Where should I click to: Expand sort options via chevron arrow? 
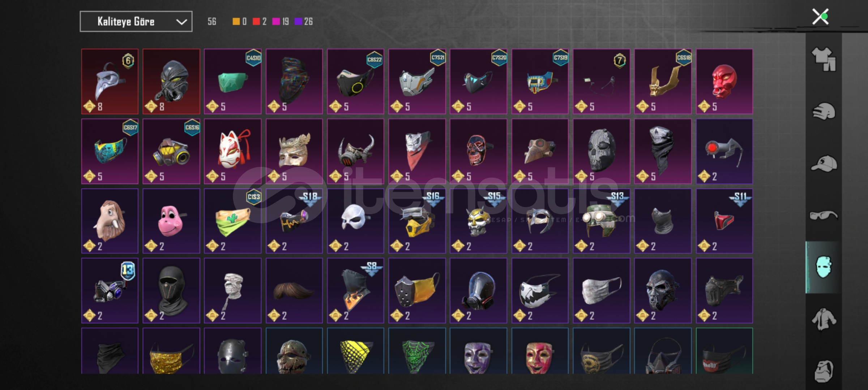(x=181, y=22)
